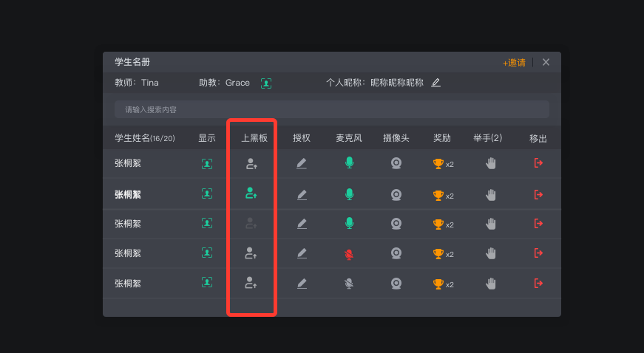The width and height of the screenshot is (644, 353).
Task: Grant authorization in the gray-microphone row
Action: (302, 284)
